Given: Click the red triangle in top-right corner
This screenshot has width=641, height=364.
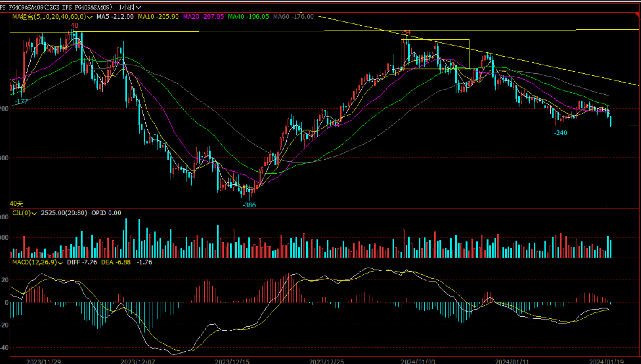Looking at the screenshot, I should pos(637,15).
